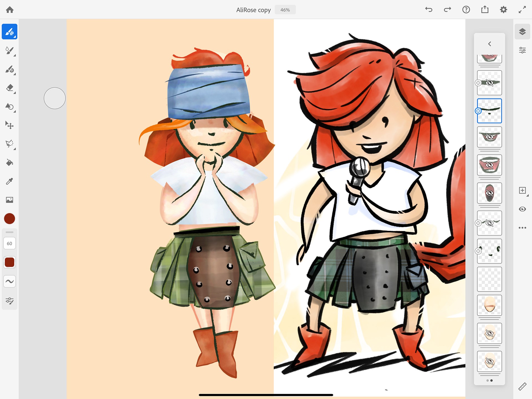Tap the AliRose copy document title
Screen dimensions: 532x399
pyautogui.click(x=253, y=10)
